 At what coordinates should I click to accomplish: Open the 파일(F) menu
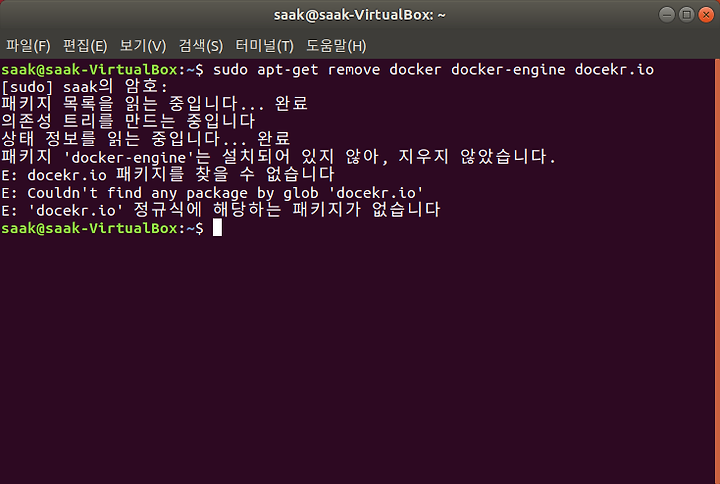tap(28, 45)
